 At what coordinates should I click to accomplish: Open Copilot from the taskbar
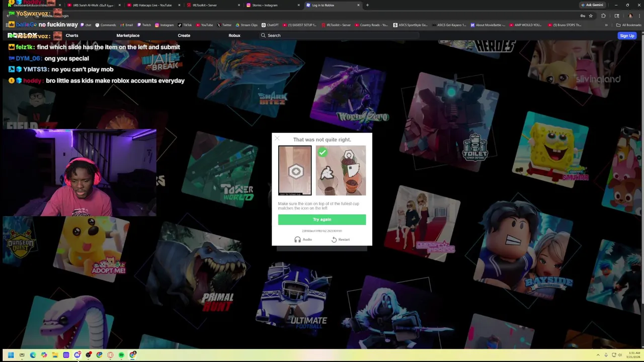pos(44,355)
